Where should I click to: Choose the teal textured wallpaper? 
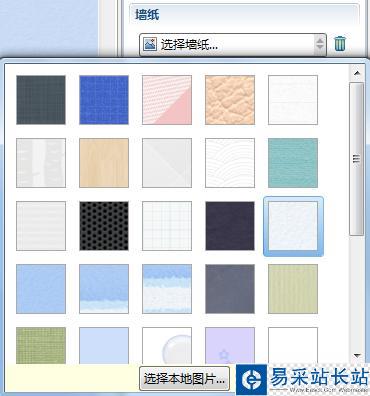pos(293,163)
